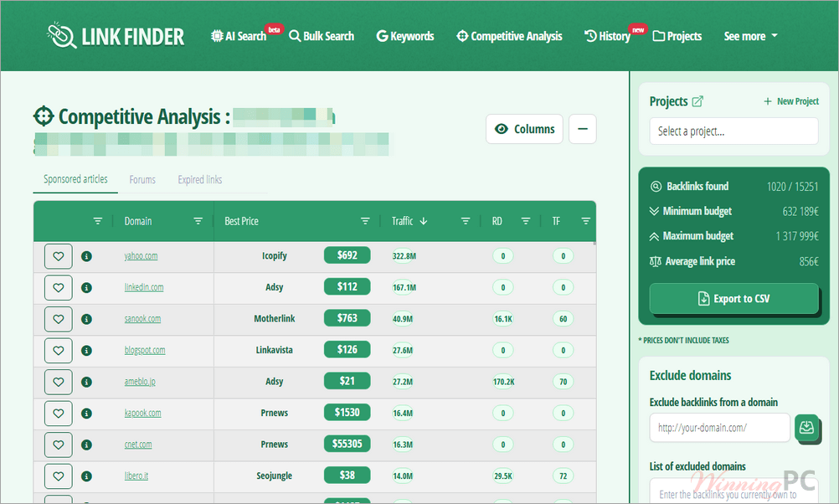The image size is (839, 504).
Task: Open the RD column filter
Action: [x=526, y=221]
